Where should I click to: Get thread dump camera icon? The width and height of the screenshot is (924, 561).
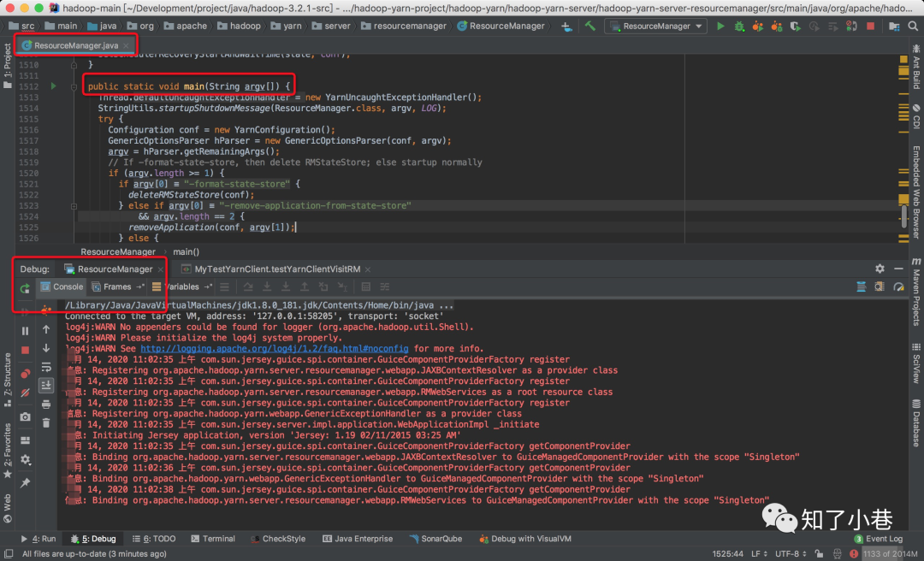26,416
